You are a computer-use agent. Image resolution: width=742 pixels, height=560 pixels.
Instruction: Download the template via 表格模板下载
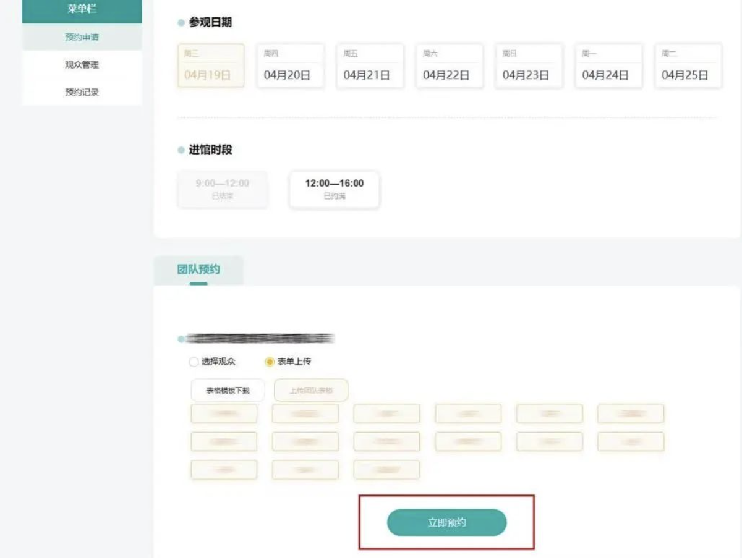[x=228, y=391]
